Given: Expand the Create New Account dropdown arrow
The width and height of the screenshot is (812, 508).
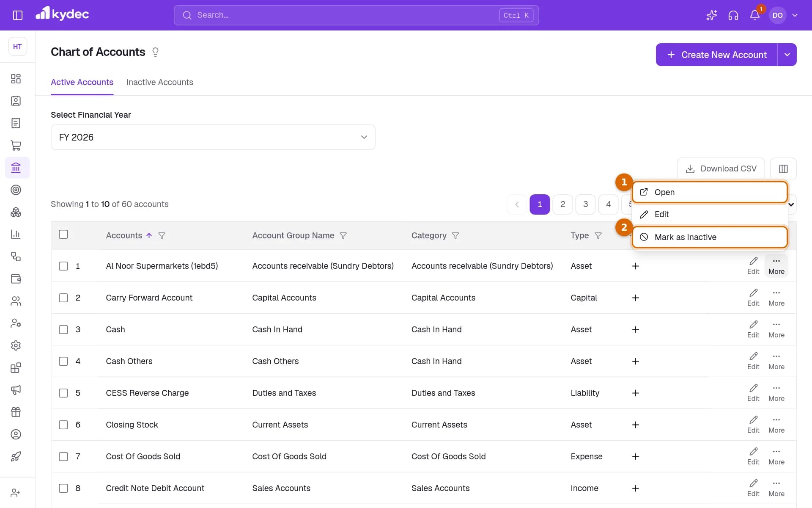Looking at the screenshot, I should point(787,55).
